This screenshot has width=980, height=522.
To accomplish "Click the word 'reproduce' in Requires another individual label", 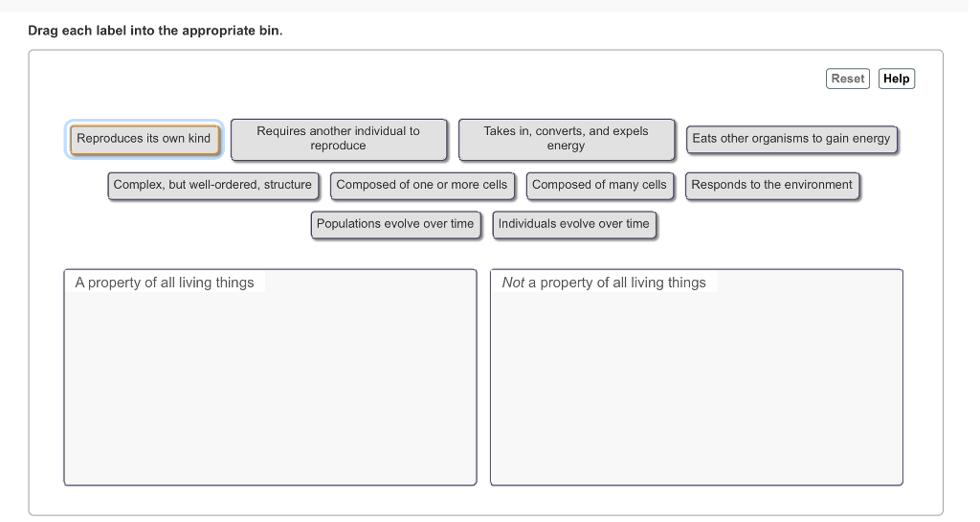I will (338, 147).
